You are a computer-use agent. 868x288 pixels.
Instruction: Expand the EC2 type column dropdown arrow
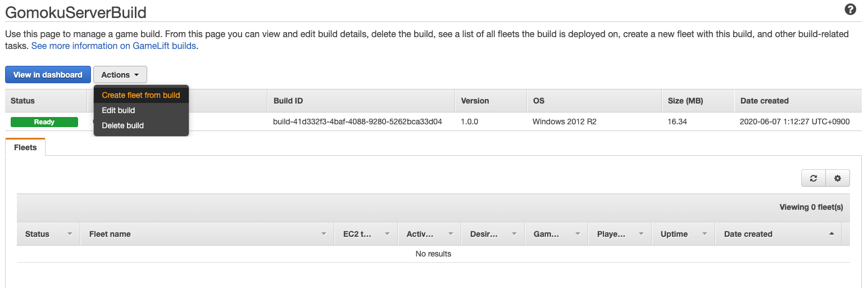(387, 234)
